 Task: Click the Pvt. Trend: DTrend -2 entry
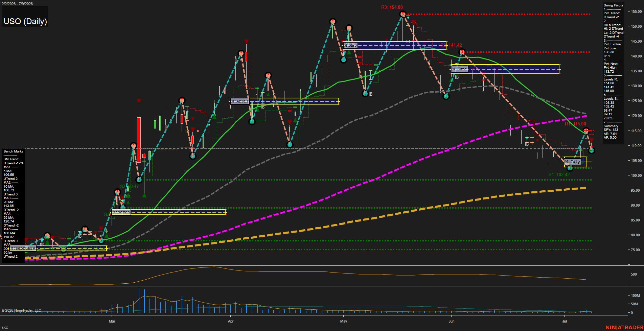pos(612,15)
